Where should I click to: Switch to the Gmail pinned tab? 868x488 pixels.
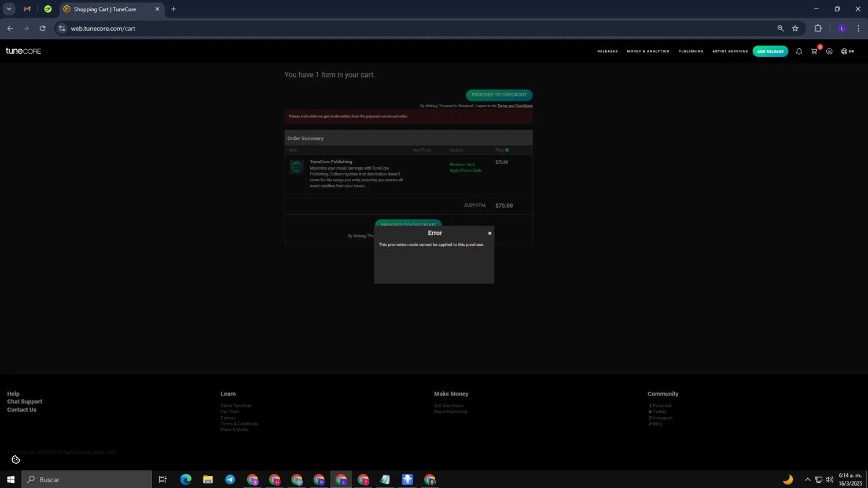click(x=27, y=9)
